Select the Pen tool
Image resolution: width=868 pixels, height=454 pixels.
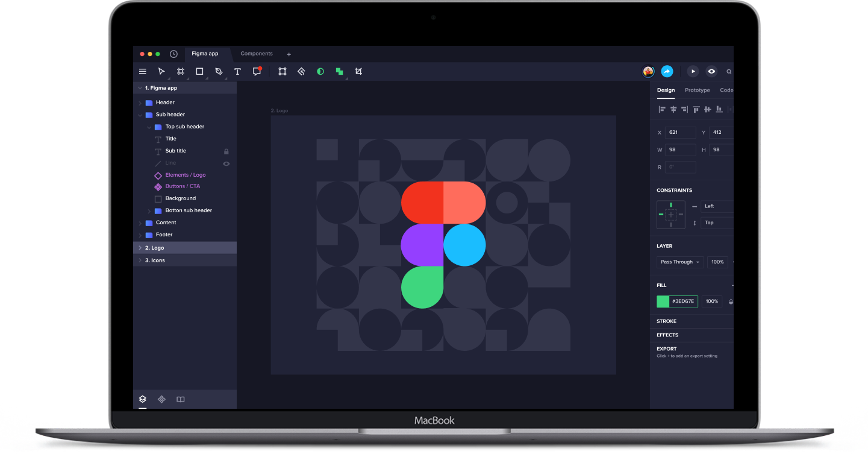coord(219,71)
